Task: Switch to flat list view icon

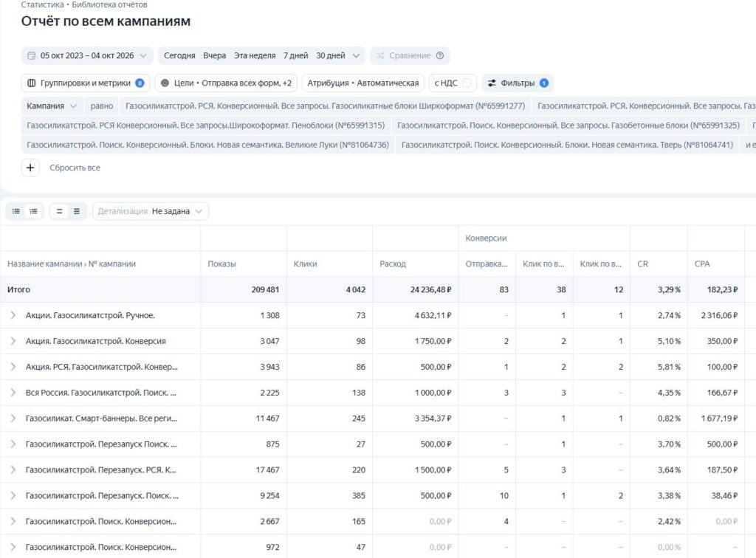Action: coord(16,211)
